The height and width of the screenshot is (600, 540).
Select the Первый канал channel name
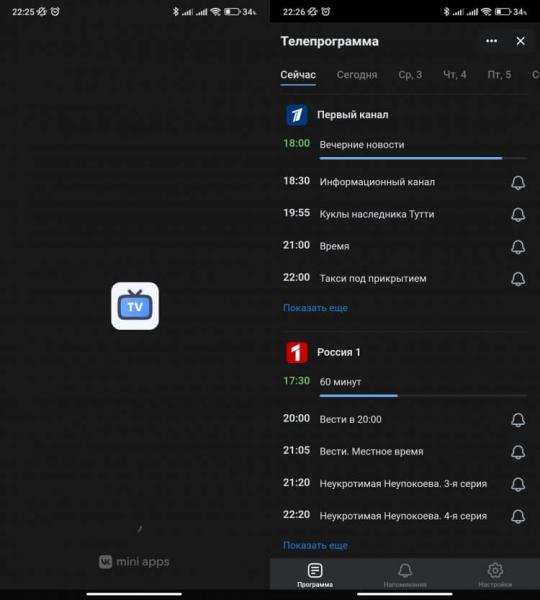[x=352, y=115]
